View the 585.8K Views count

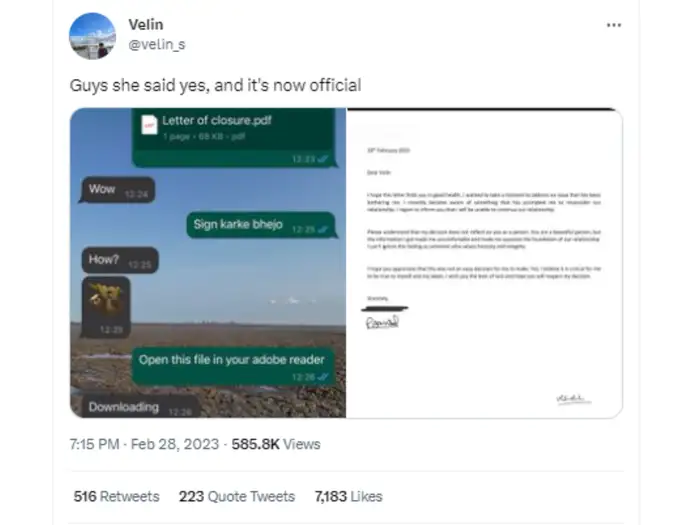tap(276, 444)
